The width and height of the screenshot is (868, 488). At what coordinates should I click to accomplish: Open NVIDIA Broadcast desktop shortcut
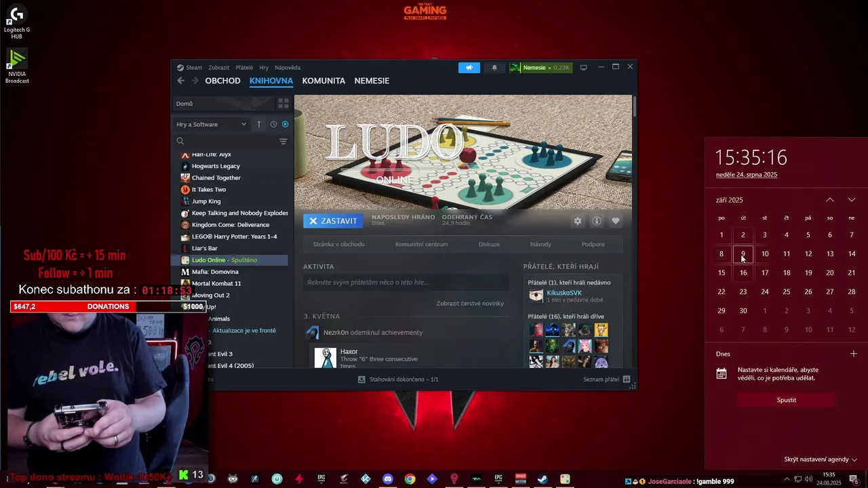pyautogui.click(x=17, y=66)
